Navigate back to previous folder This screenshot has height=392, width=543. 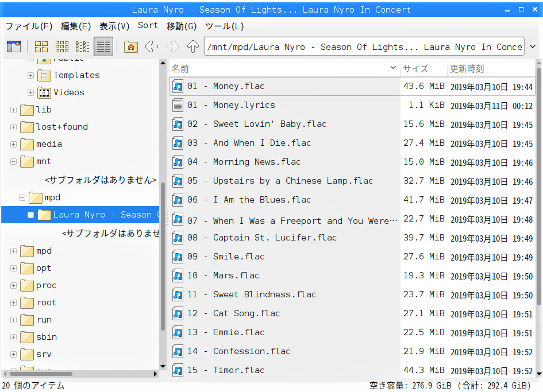152,46
